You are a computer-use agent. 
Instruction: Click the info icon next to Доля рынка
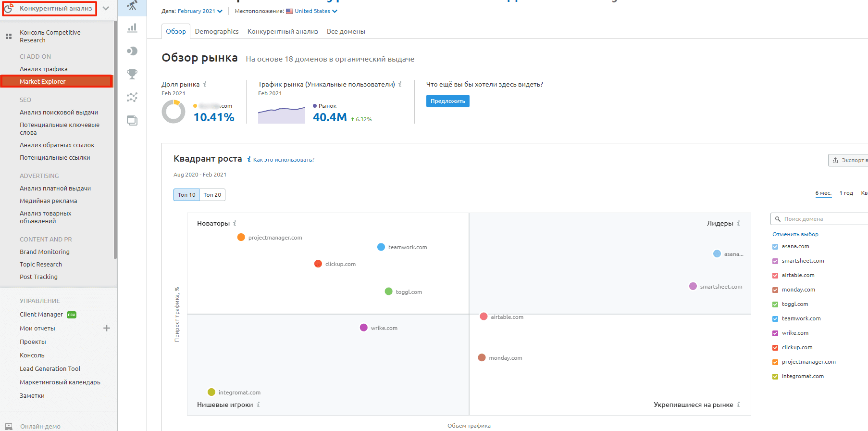(x=205, y=84)
